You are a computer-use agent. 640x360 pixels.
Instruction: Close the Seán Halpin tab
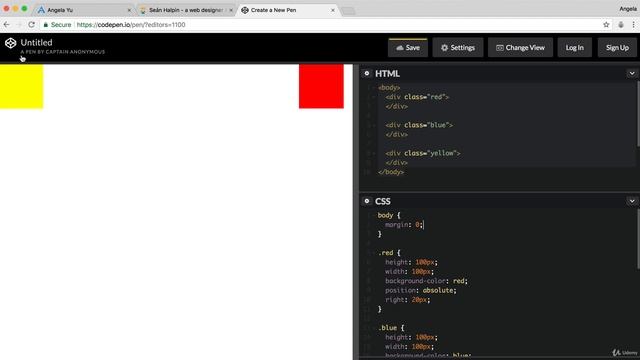231,10
